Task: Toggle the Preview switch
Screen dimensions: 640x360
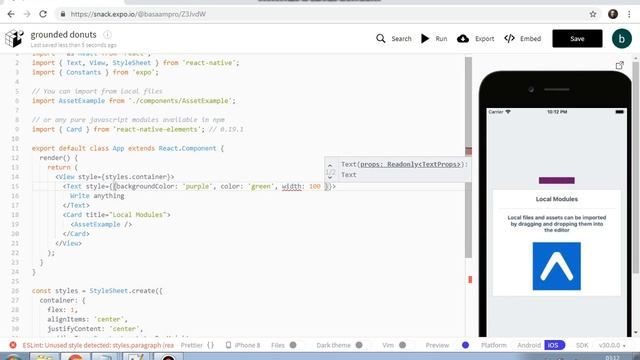Action: coord(465,345)
